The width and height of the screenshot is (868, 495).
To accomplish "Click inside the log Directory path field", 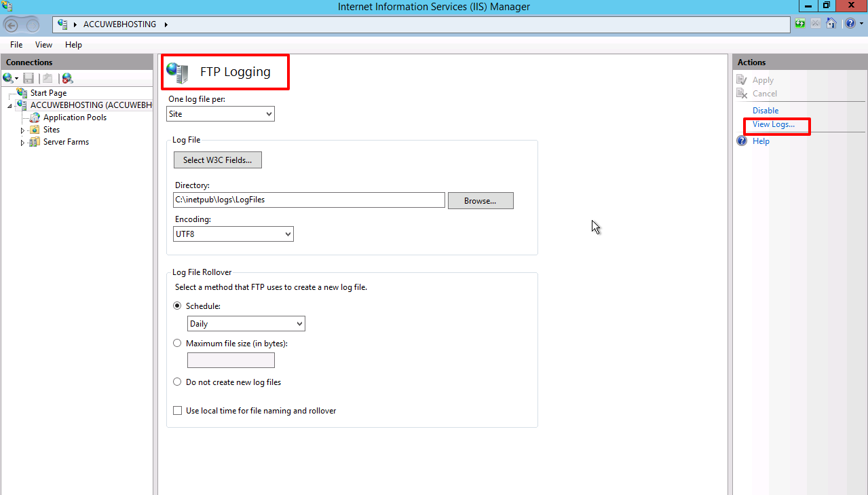I will pos(309,200).
